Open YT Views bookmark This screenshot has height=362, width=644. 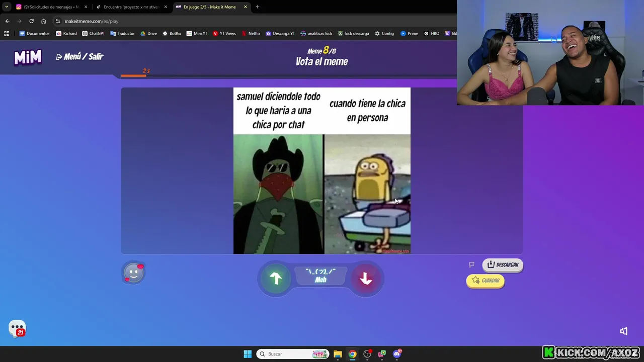(x=224, y=34)
